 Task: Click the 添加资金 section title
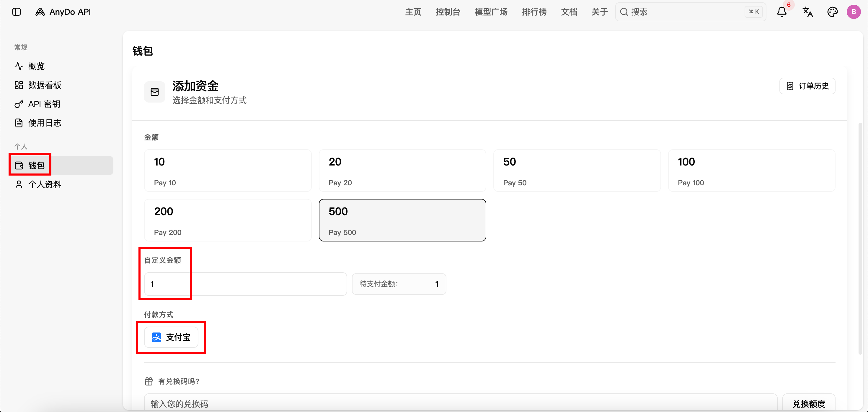point(195,86)
